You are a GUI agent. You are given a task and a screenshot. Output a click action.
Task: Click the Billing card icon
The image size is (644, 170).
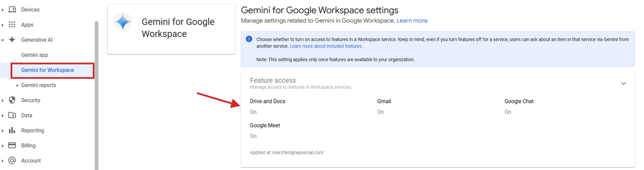point(12,145)
